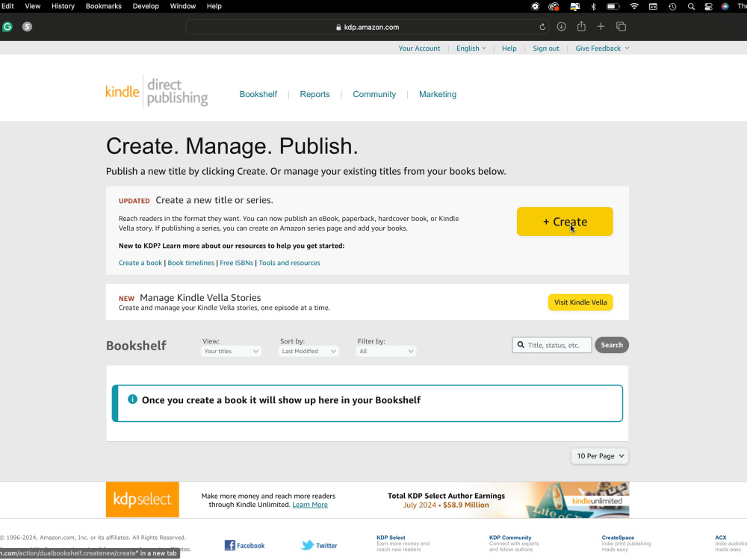Click Learn More under kdp select

(x=310, y=505)
